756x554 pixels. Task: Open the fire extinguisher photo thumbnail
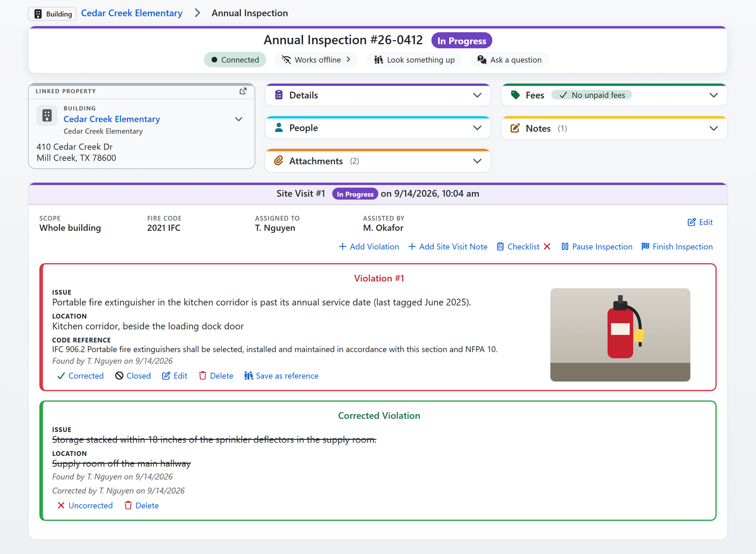[620, 335]
